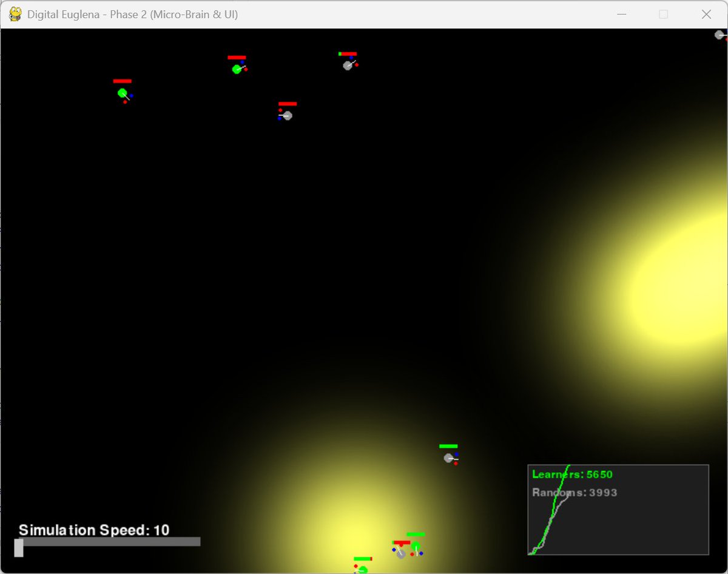This screenshot has height=574, width=728.
Task: Select green euglena with full green bar
Action: pos(416,546)
